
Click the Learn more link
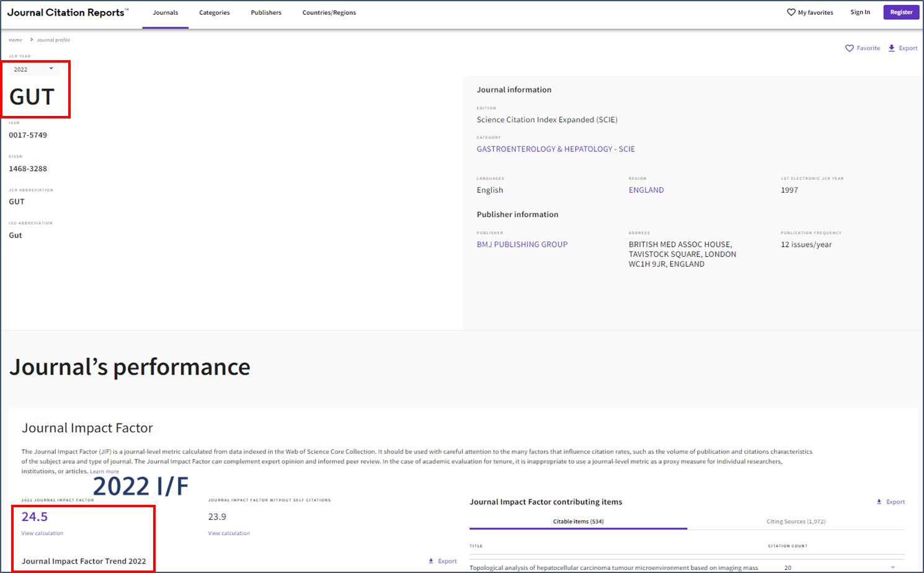coord(104,471)
